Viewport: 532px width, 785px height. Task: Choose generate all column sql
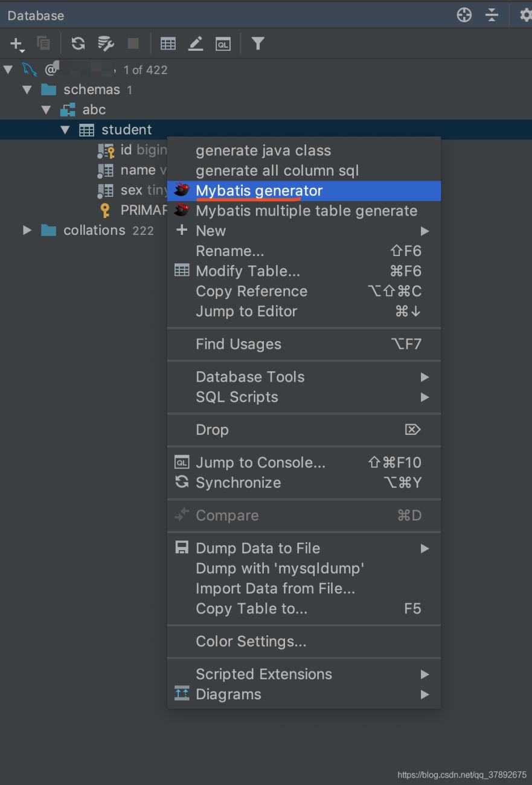pos(304,170)
